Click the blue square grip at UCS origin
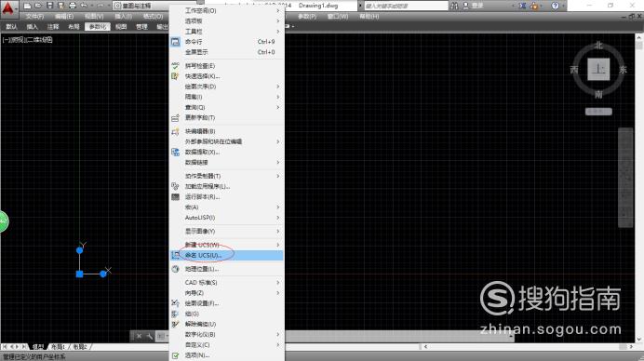This screenshot has width=644, height=361. point(80,274)
